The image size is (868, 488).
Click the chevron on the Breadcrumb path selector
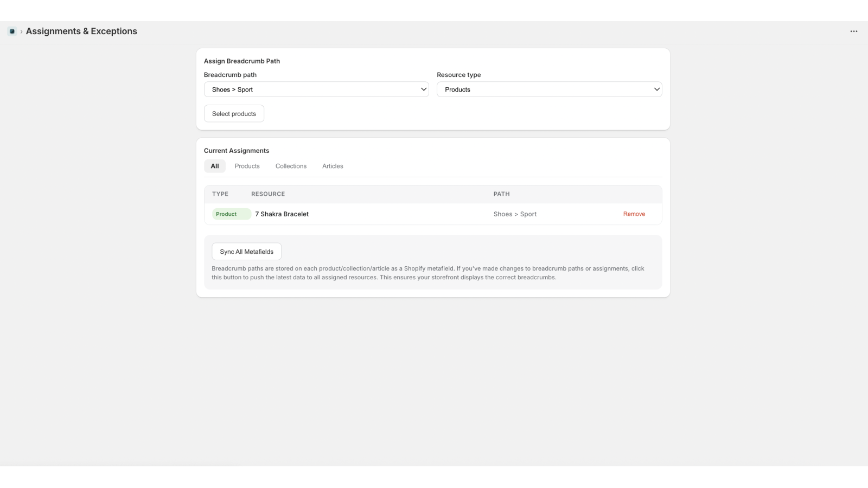pos(424,89)
